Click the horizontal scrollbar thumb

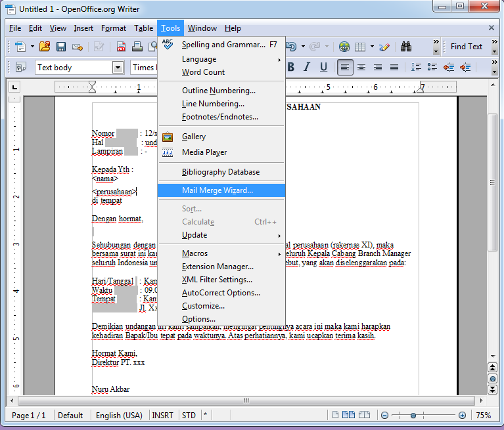[246, 400]
